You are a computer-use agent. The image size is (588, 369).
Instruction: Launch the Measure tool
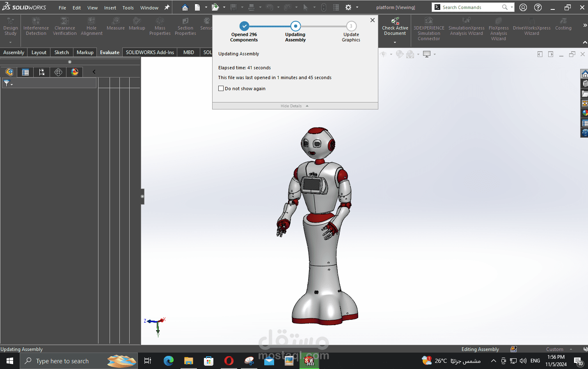pos(116,24)
